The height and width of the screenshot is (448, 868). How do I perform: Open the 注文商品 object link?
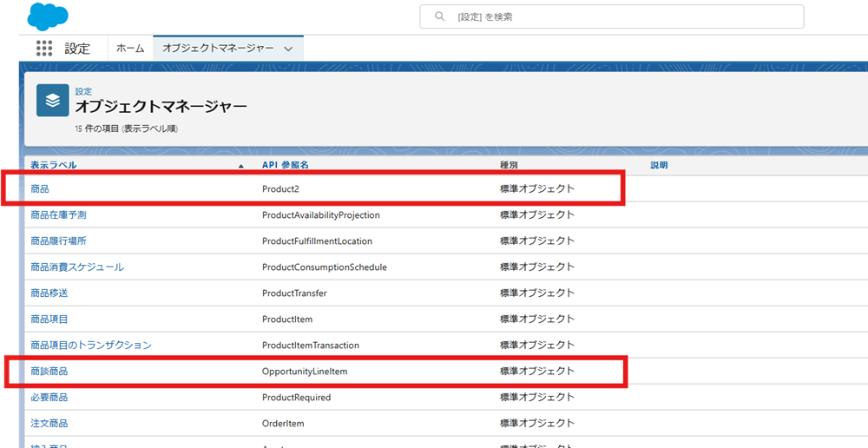click(49, 423)
